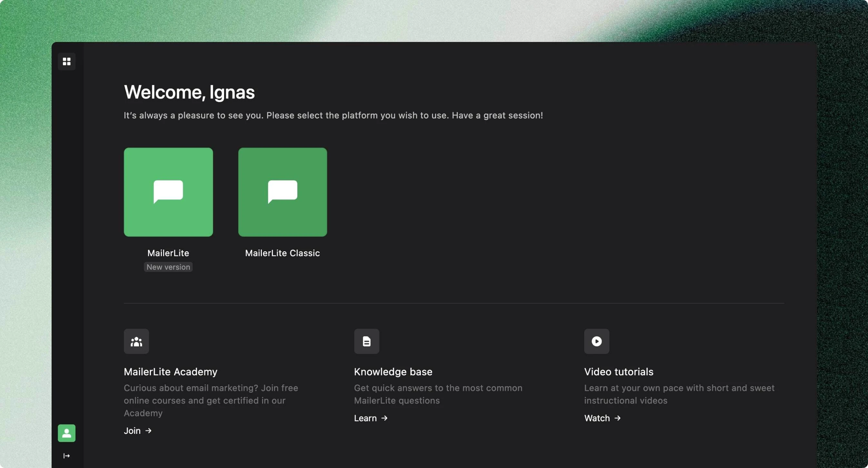
Task: Click the MailerLite Academy heading
Action: click(171, 371)
